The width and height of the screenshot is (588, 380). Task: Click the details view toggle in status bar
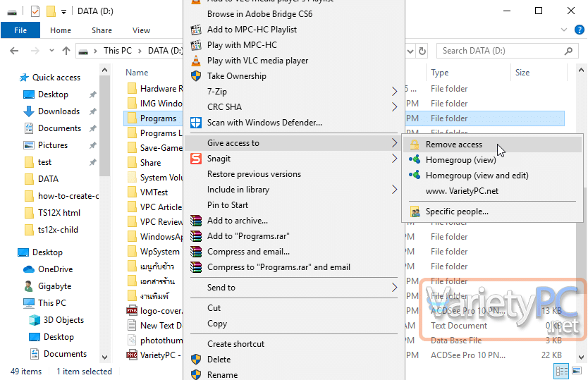pos(562,371)
